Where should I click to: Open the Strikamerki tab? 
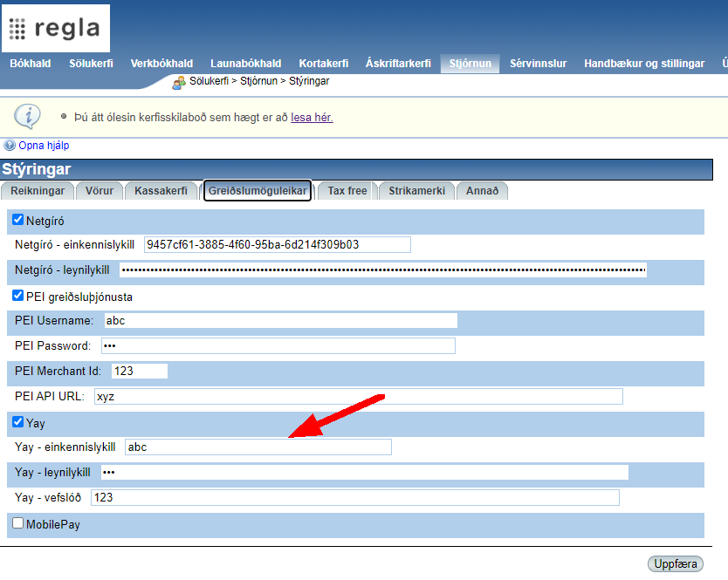(416, 190)
